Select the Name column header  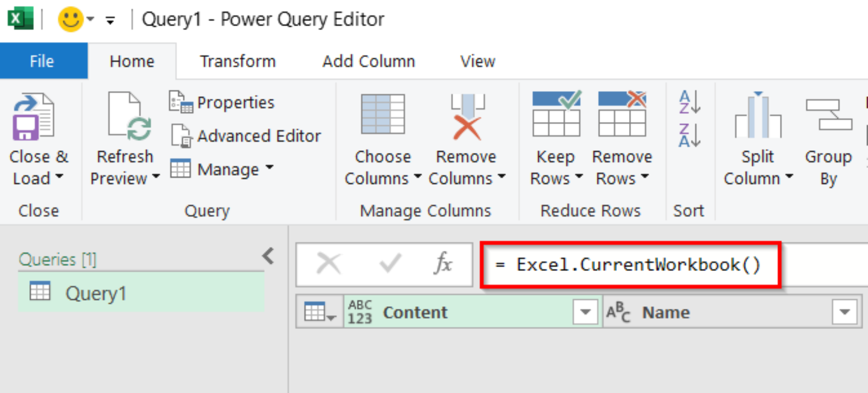click(732, 312)
